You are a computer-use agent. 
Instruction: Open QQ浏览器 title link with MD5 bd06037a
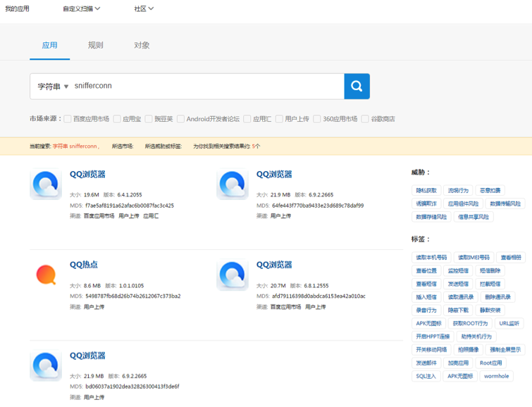point(87,356)
